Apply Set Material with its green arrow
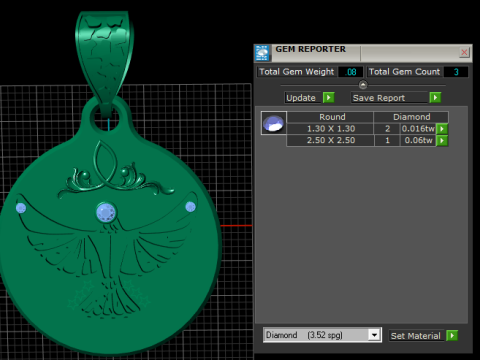 452,335
